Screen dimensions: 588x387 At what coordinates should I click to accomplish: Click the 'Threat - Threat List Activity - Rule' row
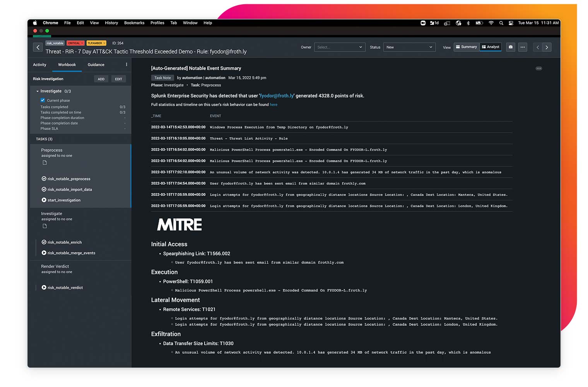(x=332, y=138)
